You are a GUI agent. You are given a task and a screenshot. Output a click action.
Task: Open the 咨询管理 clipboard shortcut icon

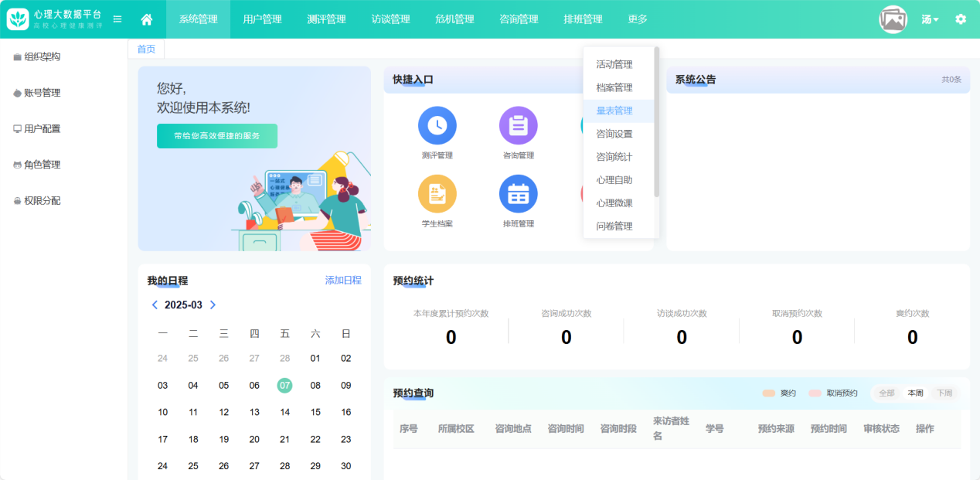click(518, 125)
